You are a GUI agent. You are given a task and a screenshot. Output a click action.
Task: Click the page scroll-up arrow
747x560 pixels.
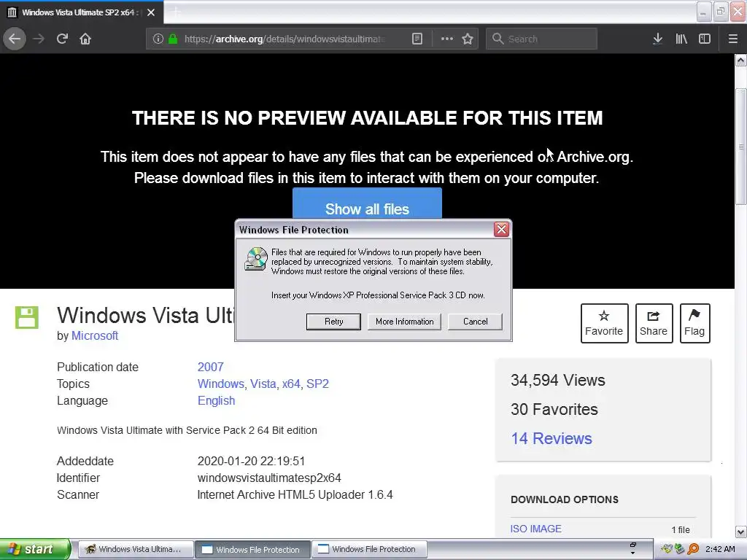741,61
